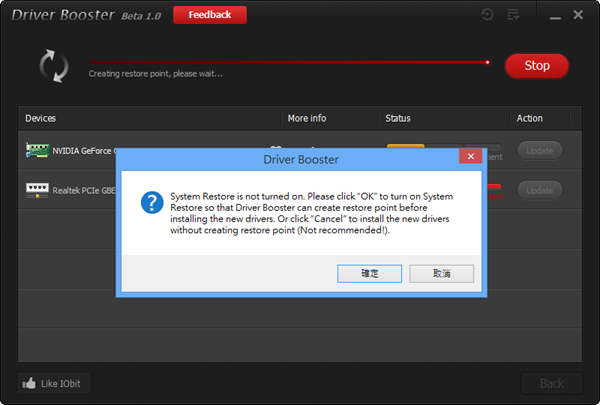Open the options menu icon in title bar
Image resolution: width=600 pixels, height=405 pixels.
[513, 15]
